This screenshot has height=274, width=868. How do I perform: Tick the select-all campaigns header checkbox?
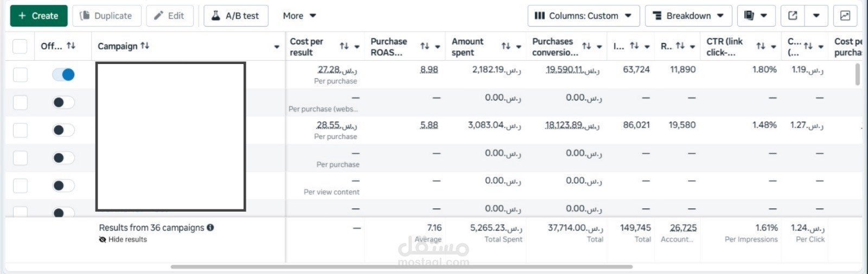20,47
